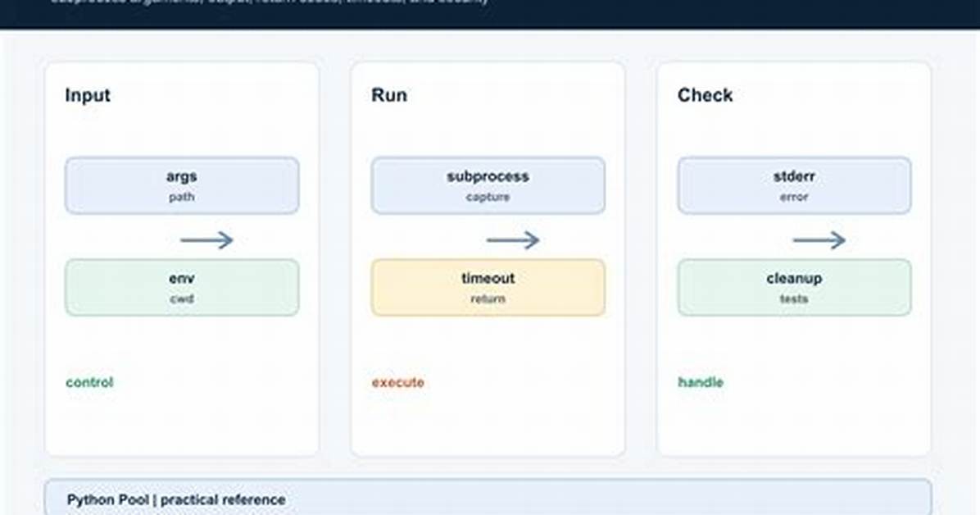Select the yellow timeout return box

(488, 287)
